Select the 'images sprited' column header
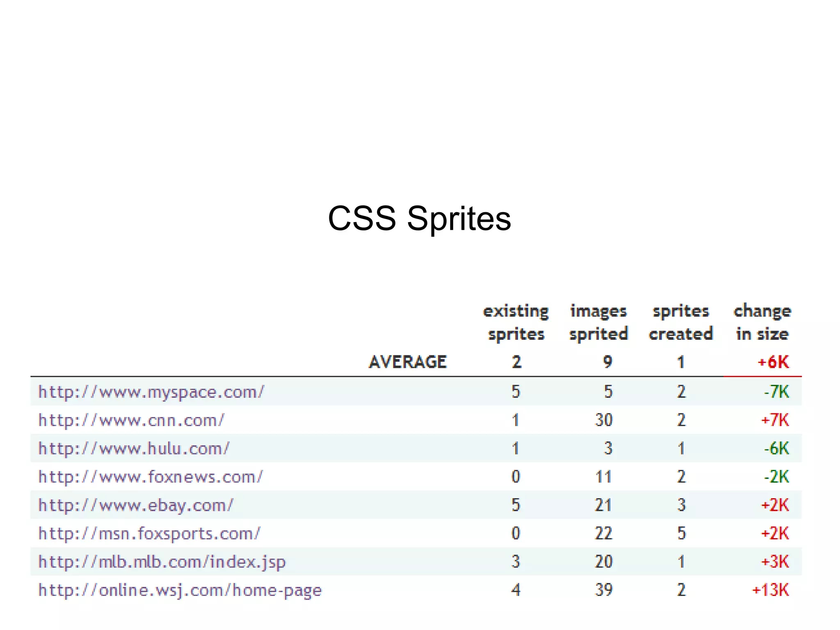The image size is (840, 630). click(x=598, y=323)
